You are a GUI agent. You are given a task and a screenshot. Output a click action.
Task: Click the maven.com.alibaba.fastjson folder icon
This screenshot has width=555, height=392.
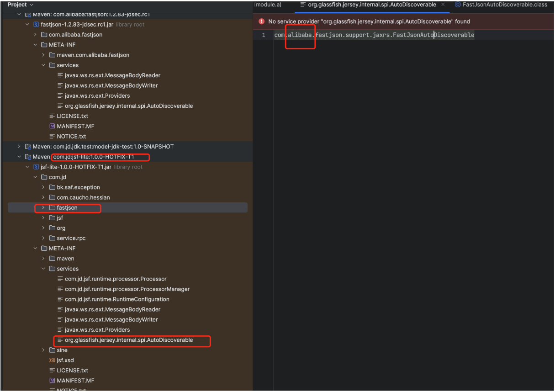point(52,55)
